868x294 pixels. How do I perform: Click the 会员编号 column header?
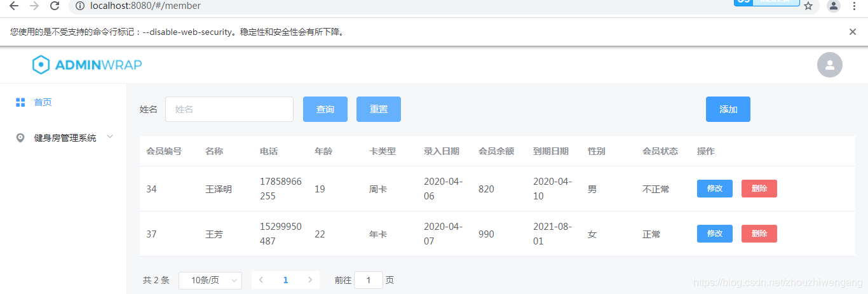pos(164,151)
